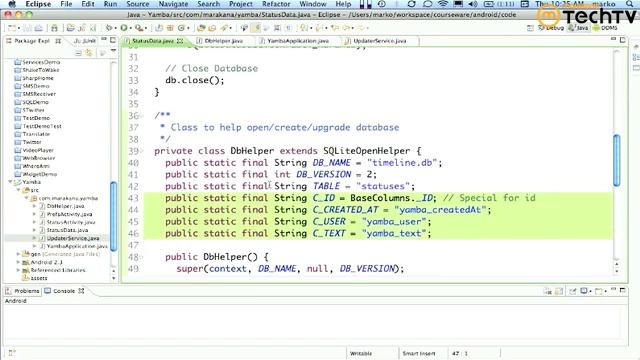
Task: Toggle Link with Editor in Package Explorer
Action: click(89, 53)
